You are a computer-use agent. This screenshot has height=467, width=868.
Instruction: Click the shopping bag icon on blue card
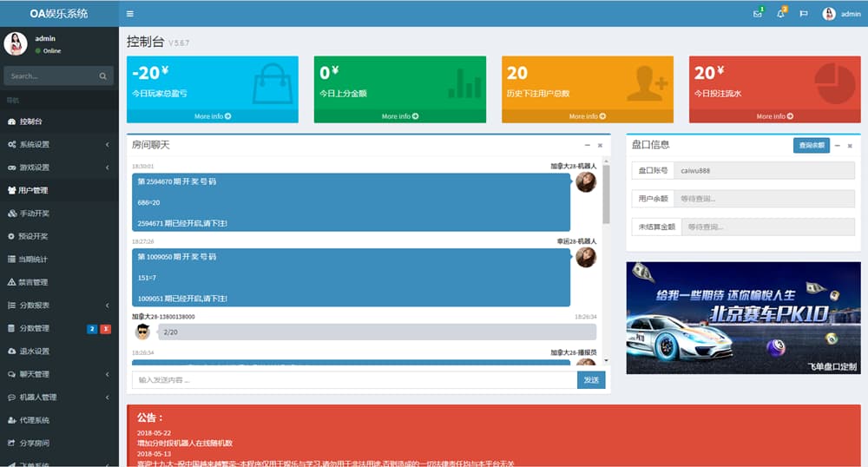tap(273, 83)
